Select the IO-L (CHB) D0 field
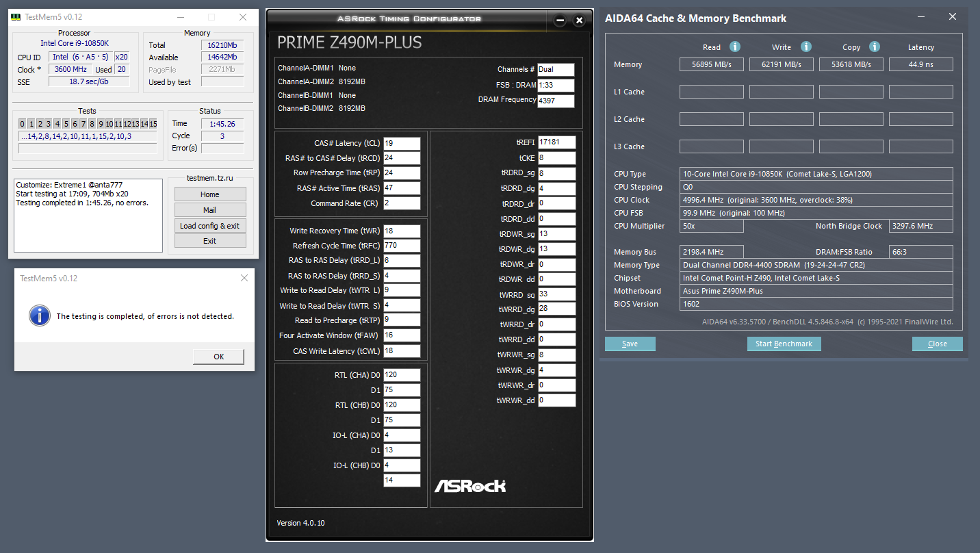This screenshot has width=980, height=553. click(402, 465)
